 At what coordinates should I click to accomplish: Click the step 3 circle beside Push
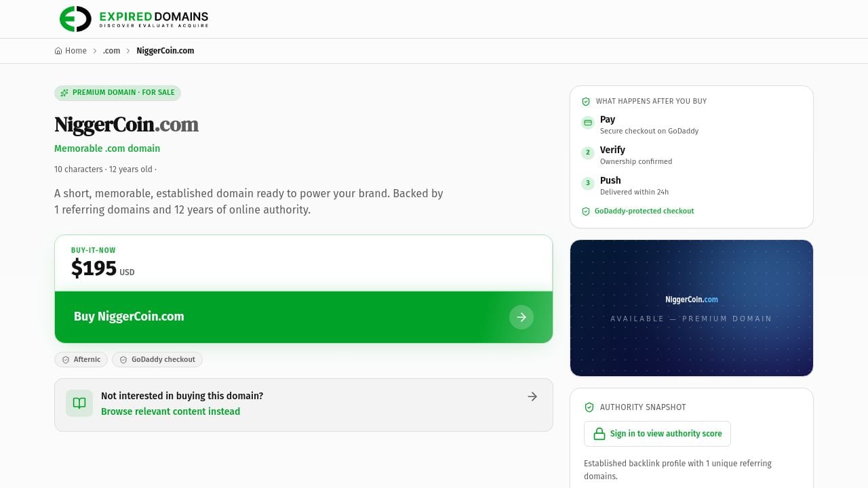point(588,183)
